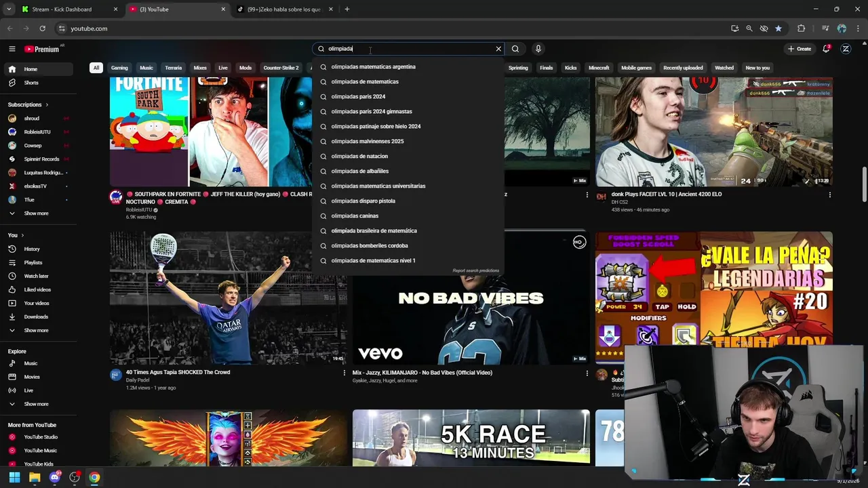The image size is (868, 488).
Task: Reload the page in Chrome
Action: tap(42, 28)
